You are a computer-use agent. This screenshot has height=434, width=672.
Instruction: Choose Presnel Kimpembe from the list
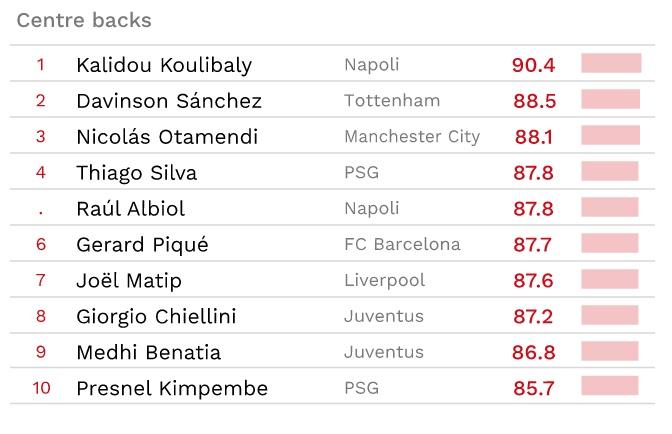click(x=172, y=389)
